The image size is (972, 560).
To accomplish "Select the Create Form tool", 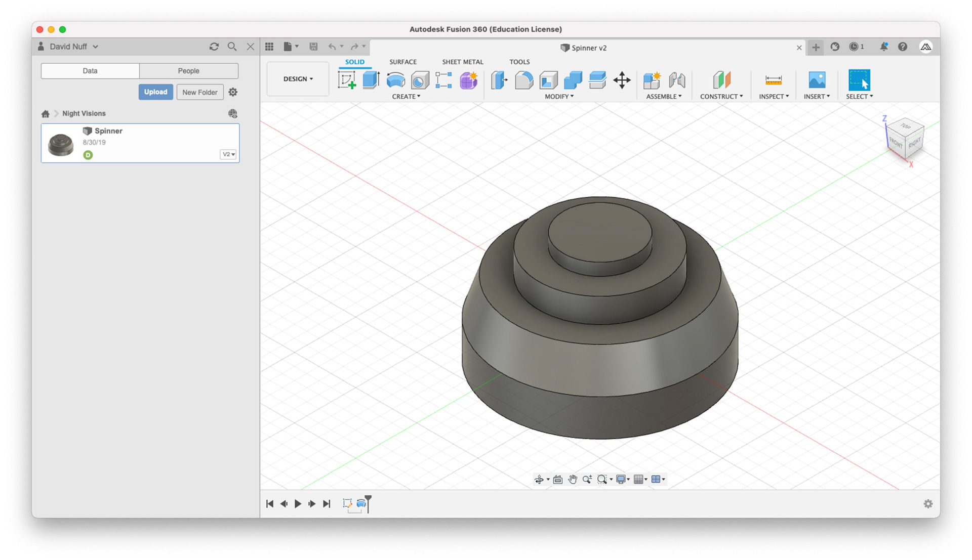I will (x=468, y=80).
